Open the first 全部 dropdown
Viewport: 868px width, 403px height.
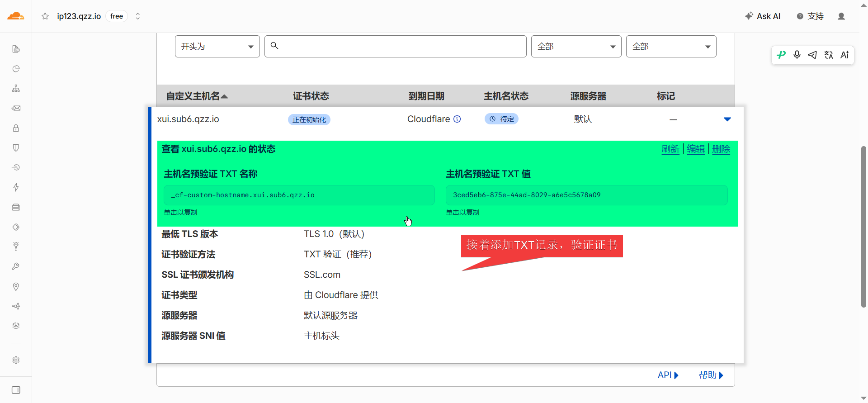click(576, 47)
